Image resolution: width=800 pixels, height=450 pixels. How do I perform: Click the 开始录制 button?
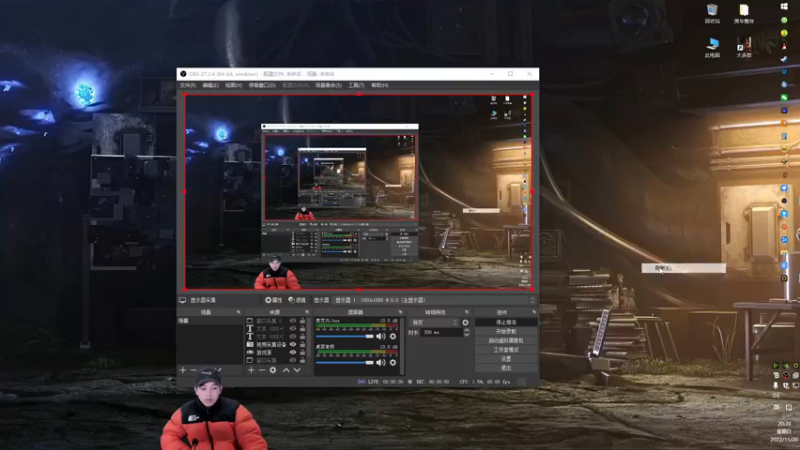(506, 332)
